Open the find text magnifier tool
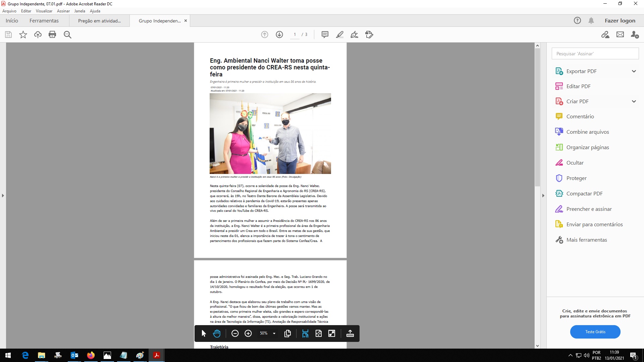644x362 pixels. point(67,35)
